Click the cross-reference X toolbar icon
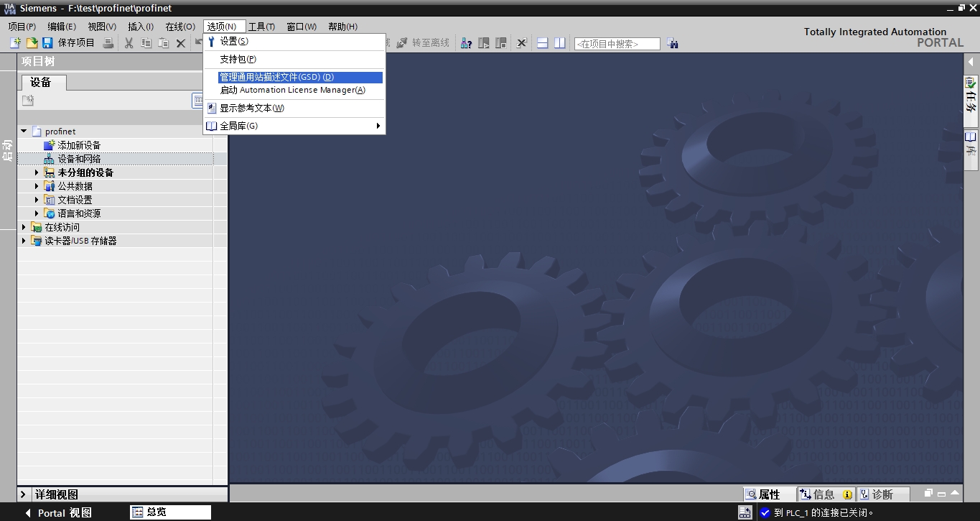The image size is (980, 521). [x=522, y=43]
